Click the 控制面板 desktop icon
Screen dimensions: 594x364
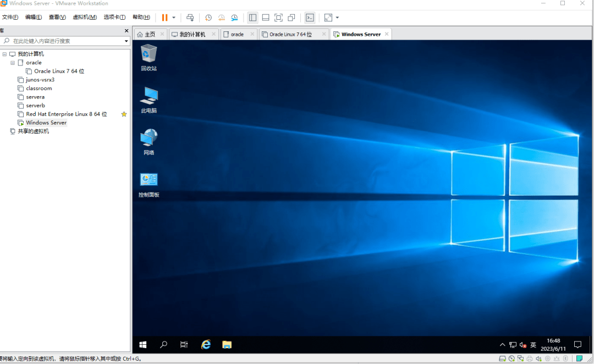click(149, 185)
